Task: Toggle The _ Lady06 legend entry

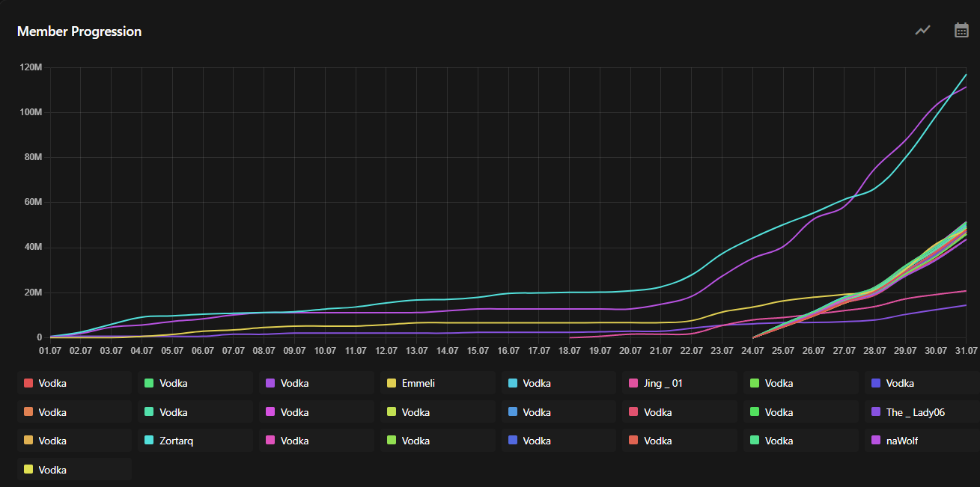Action: tap(922, 412)
